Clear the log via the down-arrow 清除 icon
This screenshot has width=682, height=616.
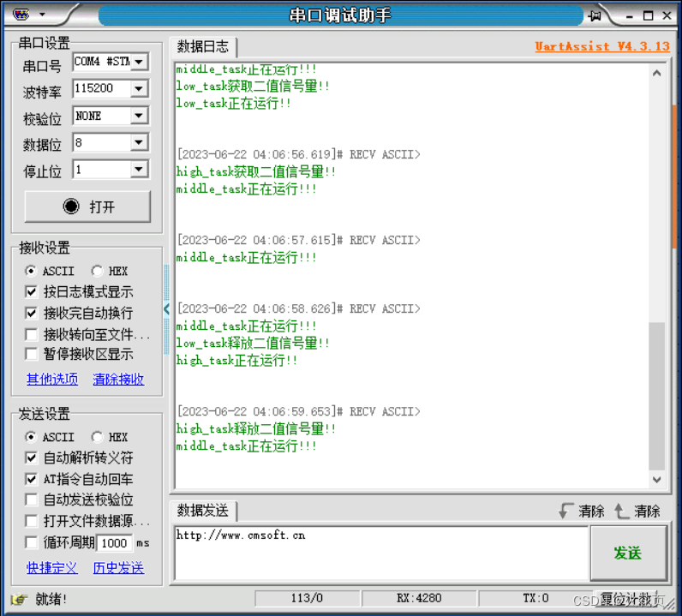[x=565, y=511]
